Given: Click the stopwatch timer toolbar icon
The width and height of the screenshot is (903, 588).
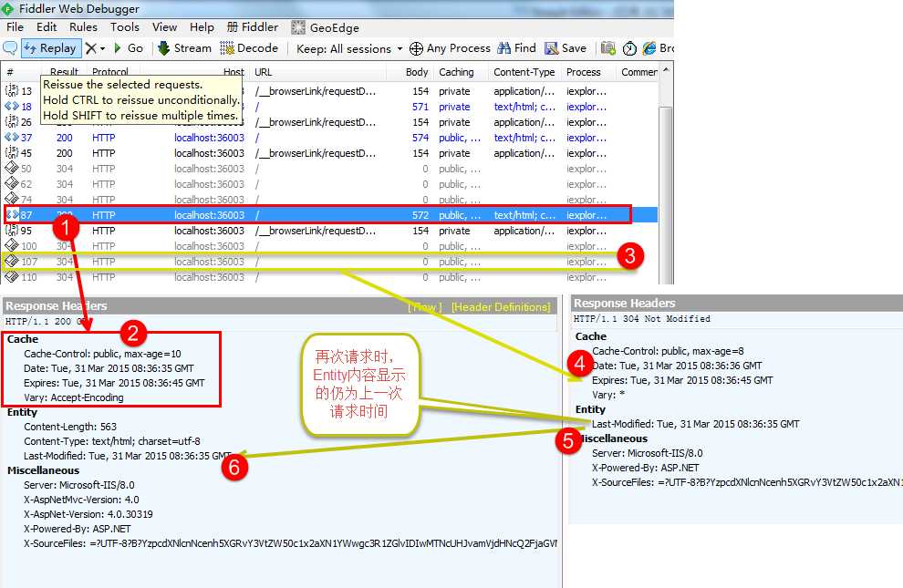Looking at the screenshot, I should point(629,49).
